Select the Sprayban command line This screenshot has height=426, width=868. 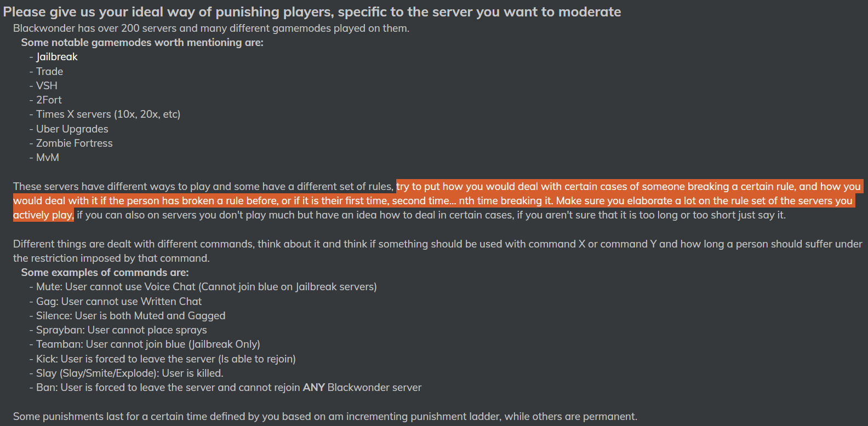coord(118,330)
